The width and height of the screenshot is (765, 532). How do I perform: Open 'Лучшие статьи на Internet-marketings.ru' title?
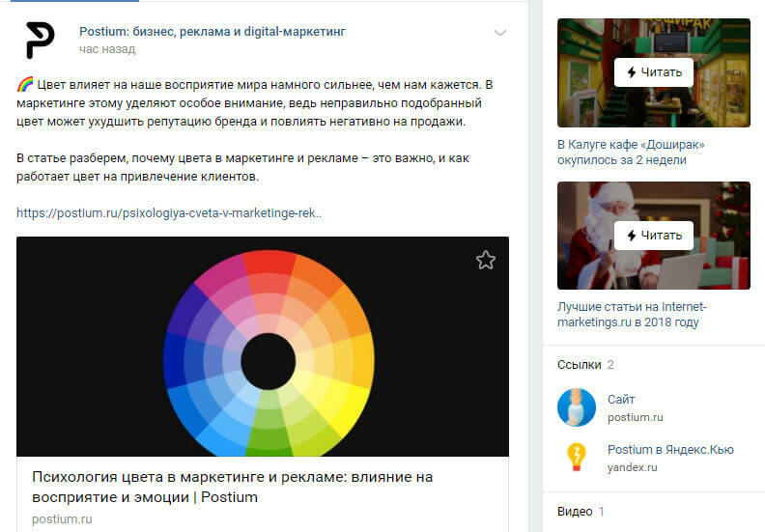pyautogui.click(x=632, y=315)
